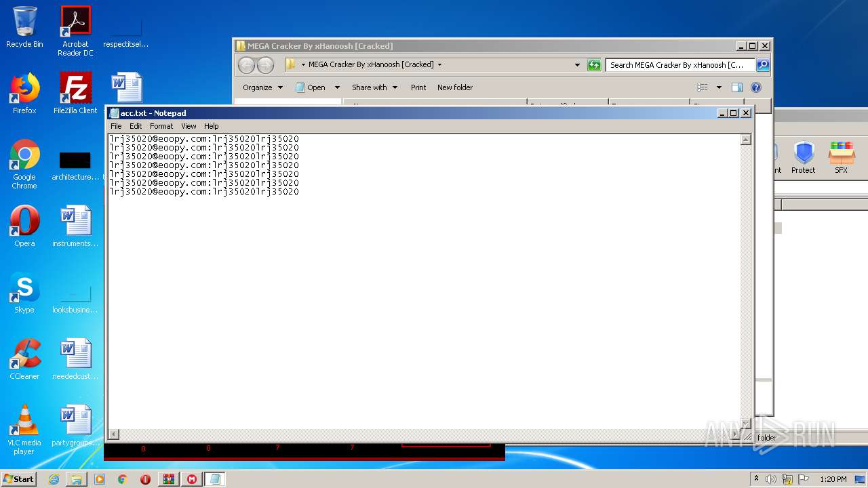This screenshot has height=488, width=868.
Task: Select the respectitsel desktop file icon
Action: tap(125, 31)
